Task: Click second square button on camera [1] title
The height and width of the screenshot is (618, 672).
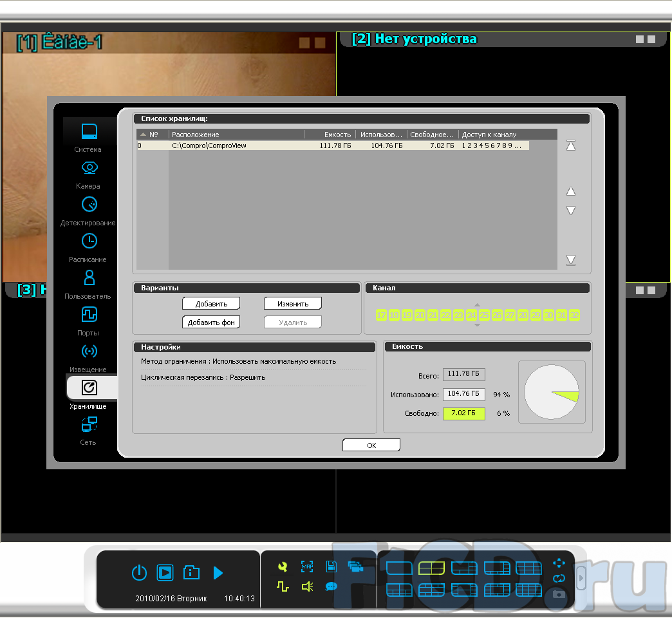Action: (320, 43)
